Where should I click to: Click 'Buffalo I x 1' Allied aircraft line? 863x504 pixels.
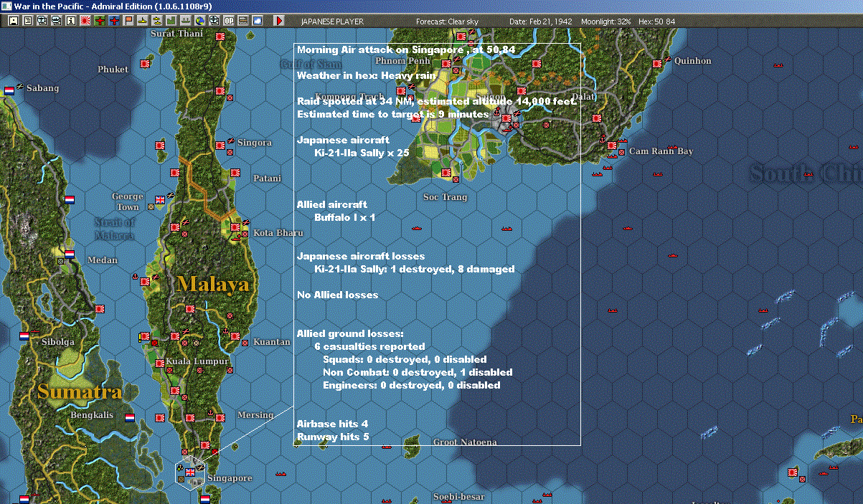coord(345,217)
